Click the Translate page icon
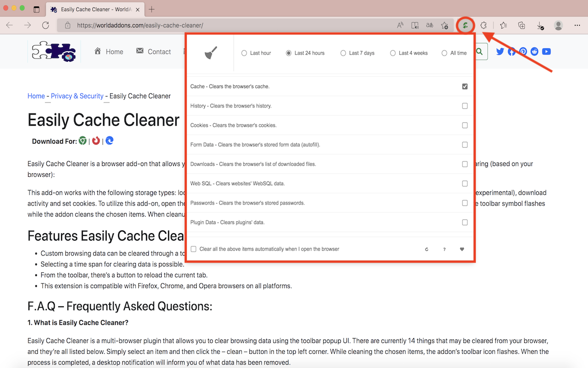Screen dimensions: 588x368 (x=430, y=25)
